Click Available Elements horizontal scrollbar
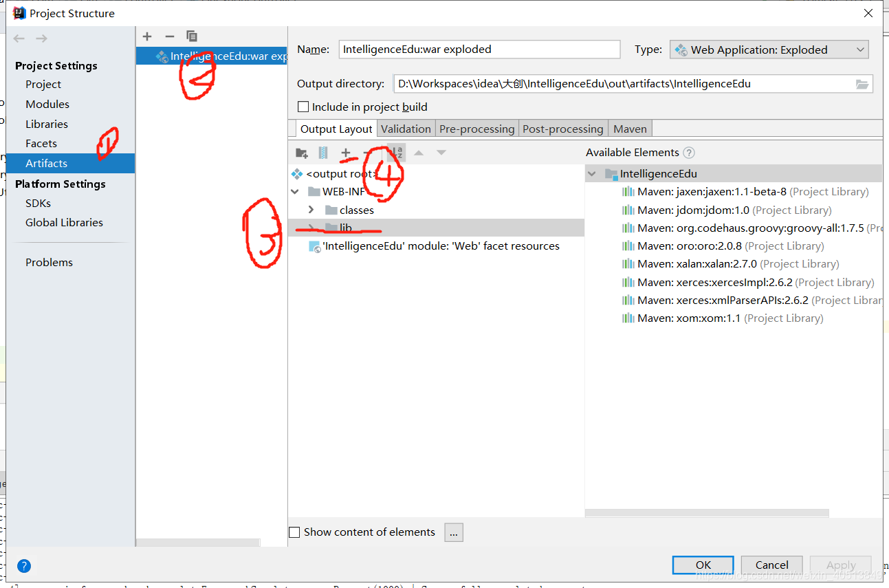Viewport: 889px width, 588px height. (707, 513)
